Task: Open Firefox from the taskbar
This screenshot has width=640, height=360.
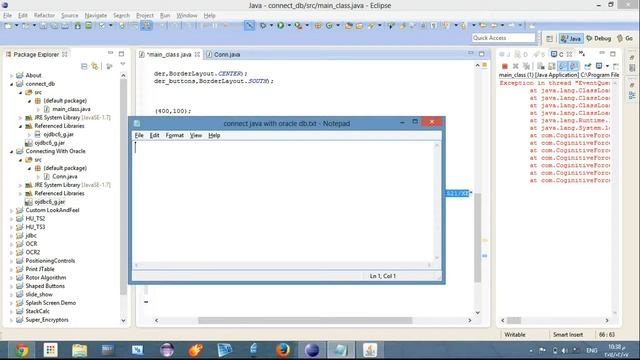Action: [282, 350]
